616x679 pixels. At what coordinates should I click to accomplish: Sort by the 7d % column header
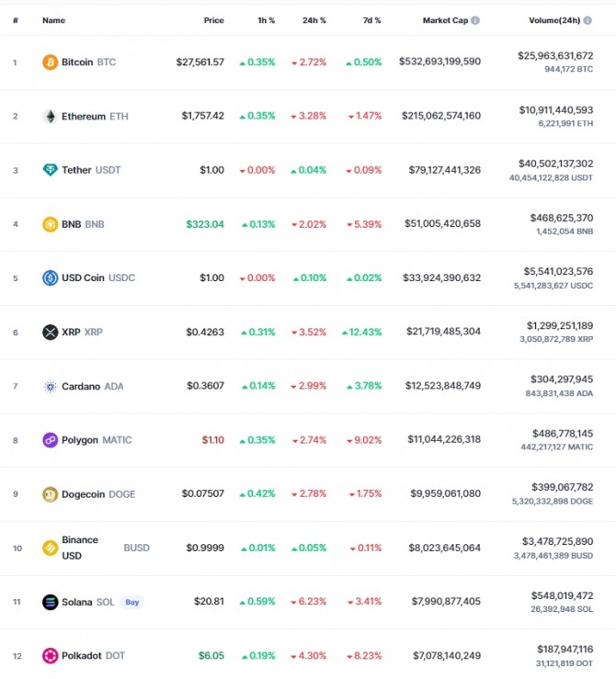point(371,20)
